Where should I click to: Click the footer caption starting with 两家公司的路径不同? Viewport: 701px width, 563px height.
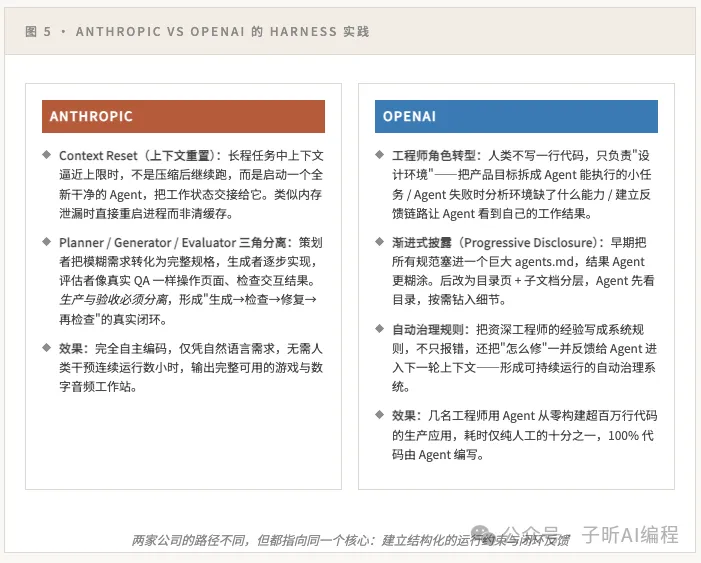(x=350, y=540)
